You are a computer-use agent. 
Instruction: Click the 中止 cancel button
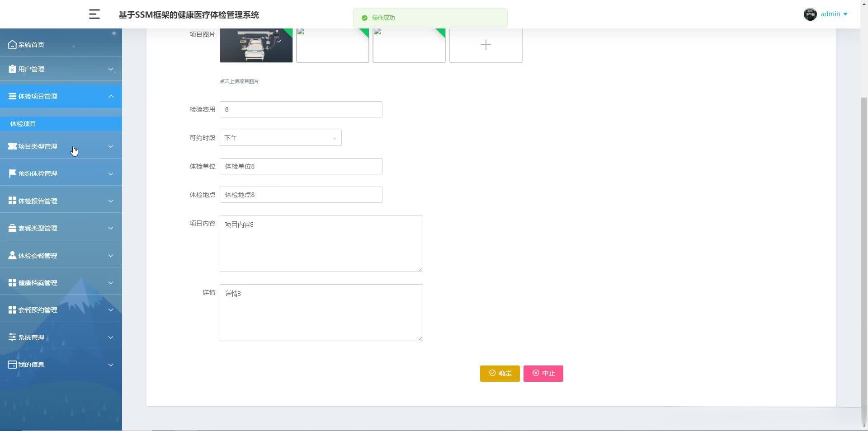pyautogui.click(x=543, y=374)
